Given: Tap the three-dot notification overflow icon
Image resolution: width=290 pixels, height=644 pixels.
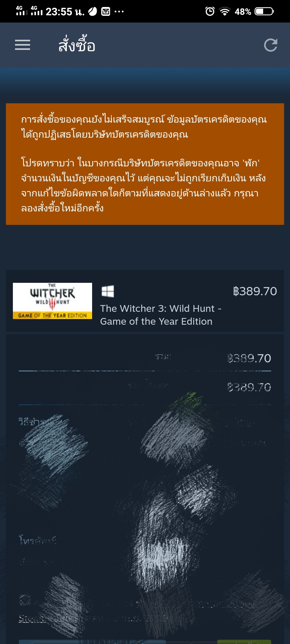Looking at the screenshot, I should (119, 12).
